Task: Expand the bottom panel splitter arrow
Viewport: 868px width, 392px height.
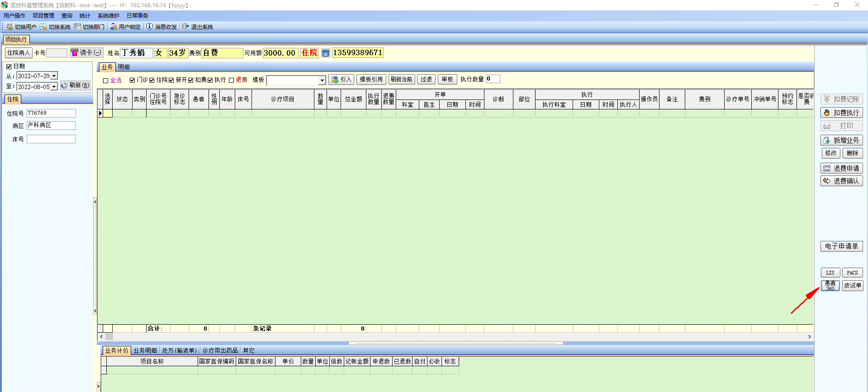Action: (x=99, y=386)
